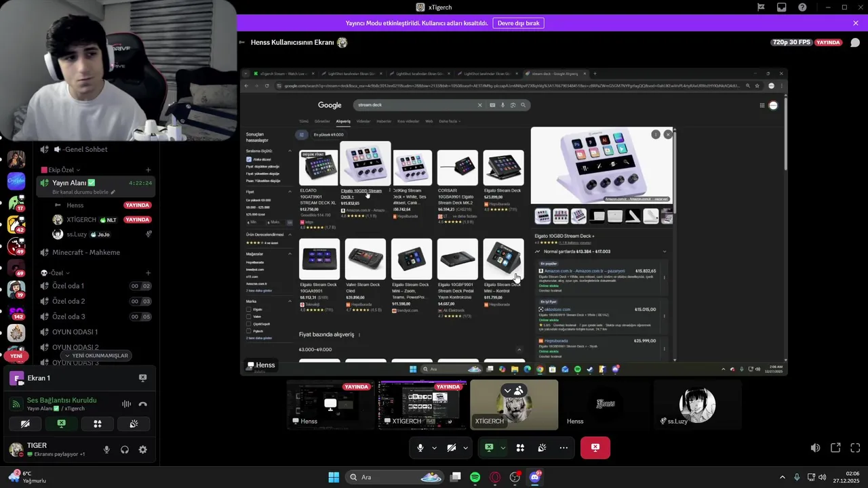
Task: Toggle screen share in stream control bar
Action: (489, 448)
